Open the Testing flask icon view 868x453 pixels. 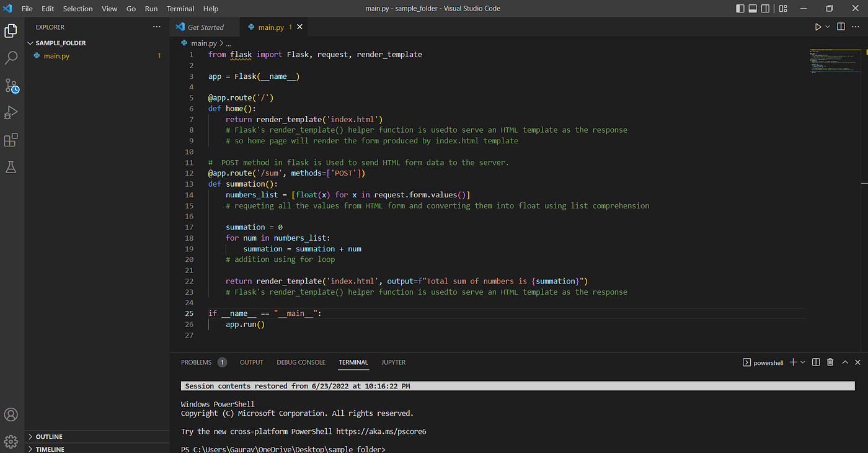click(x=11, y=168)
